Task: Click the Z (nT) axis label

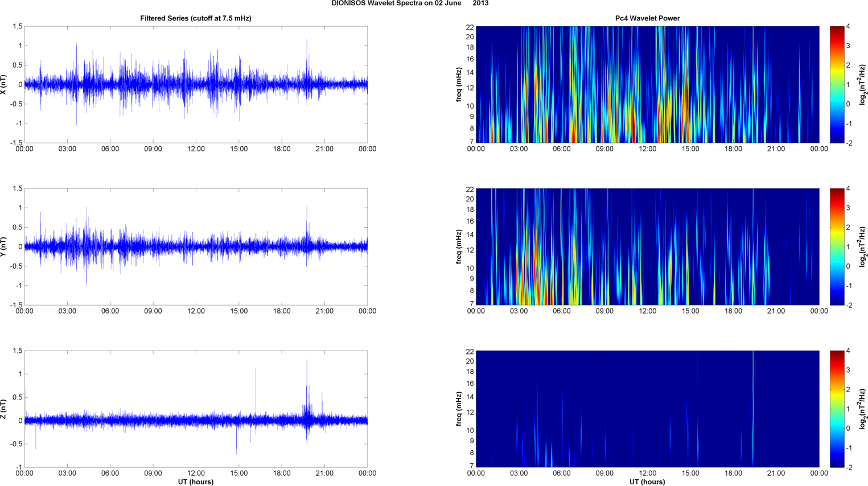Action: coord(4,409)
